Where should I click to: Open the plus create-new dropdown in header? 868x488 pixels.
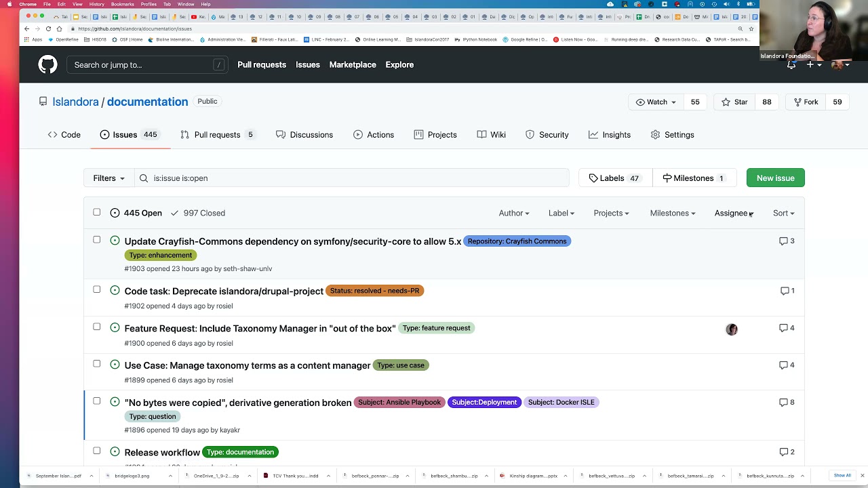[814, 65]
